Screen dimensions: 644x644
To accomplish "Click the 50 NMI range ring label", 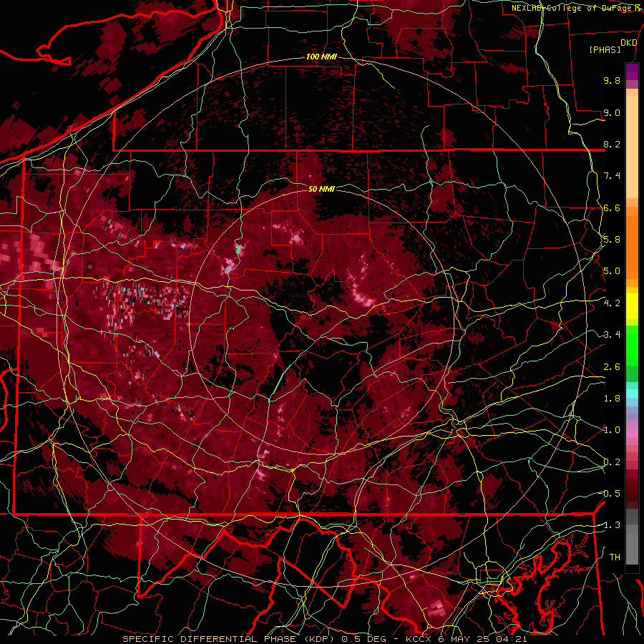I will (x=321, y=189).
